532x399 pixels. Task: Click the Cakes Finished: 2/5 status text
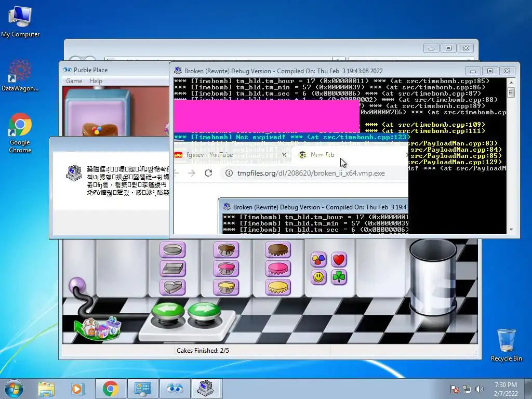click(203, 351)
